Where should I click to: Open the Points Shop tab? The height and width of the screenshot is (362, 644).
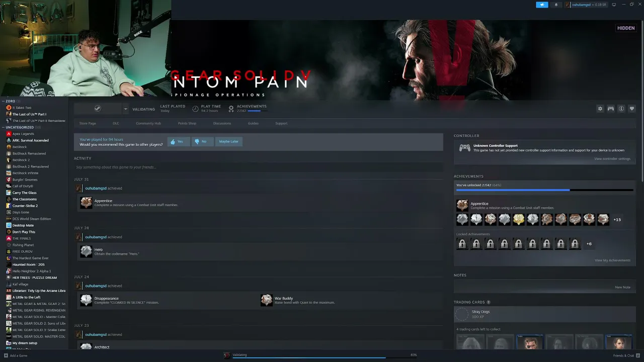(187, 123)
